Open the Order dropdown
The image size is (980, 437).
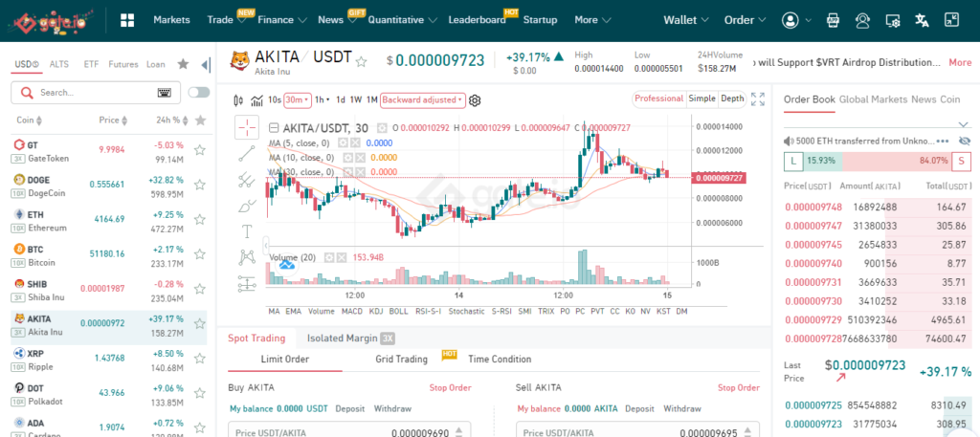click(745, 20)
